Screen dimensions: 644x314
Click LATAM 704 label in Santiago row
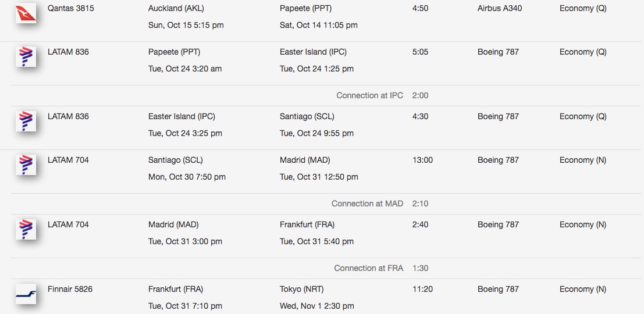pyautogui.click(x=68, y=160)
